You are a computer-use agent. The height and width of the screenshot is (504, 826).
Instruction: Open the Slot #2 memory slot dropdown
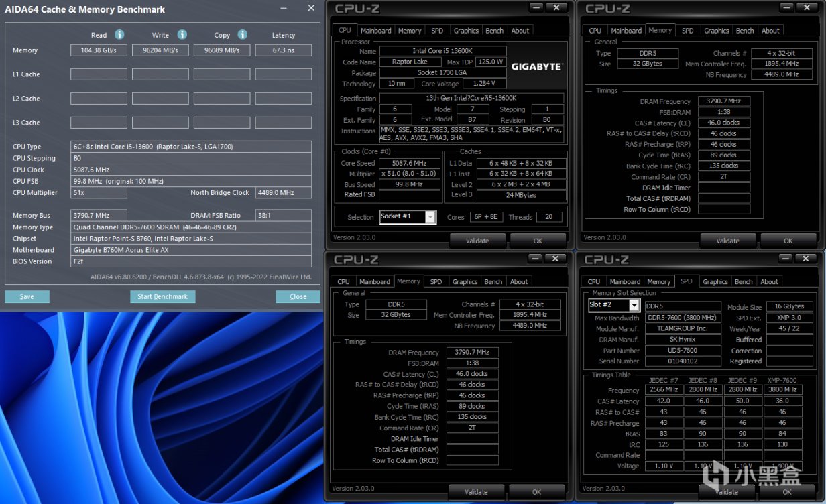(x=634, y=306)
